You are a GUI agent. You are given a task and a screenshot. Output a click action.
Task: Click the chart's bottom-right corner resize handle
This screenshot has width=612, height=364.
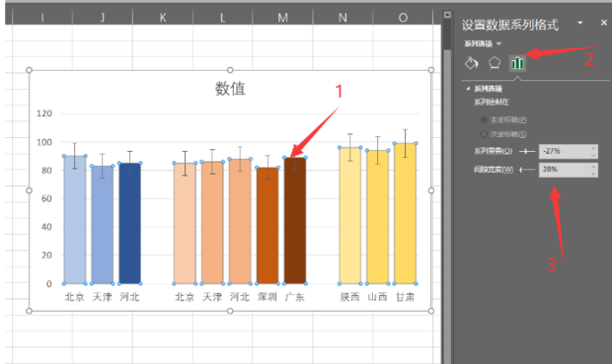coord(431,311)
